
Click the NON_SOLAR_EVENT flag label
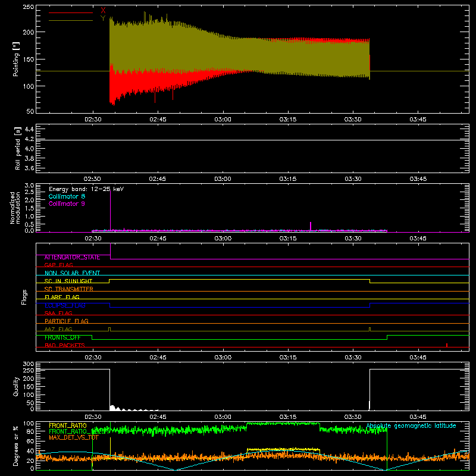click(72, 273)
